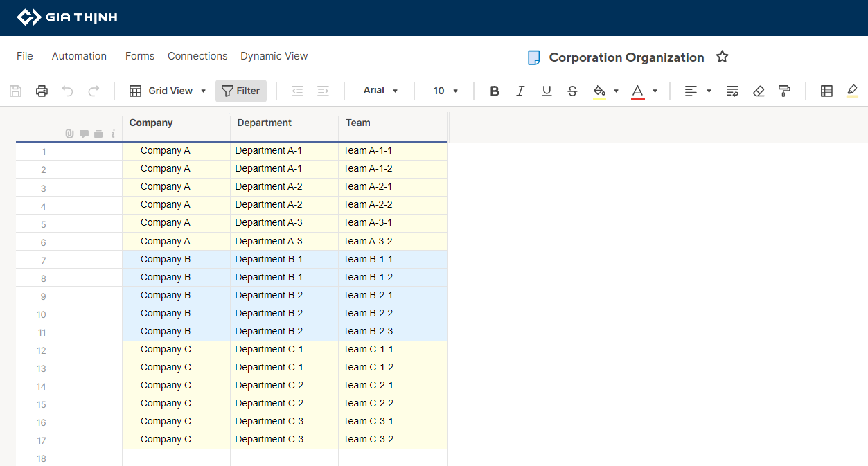Click the Wrap text icon
Screen dimensions: 868x466
(x=732, y=91)
